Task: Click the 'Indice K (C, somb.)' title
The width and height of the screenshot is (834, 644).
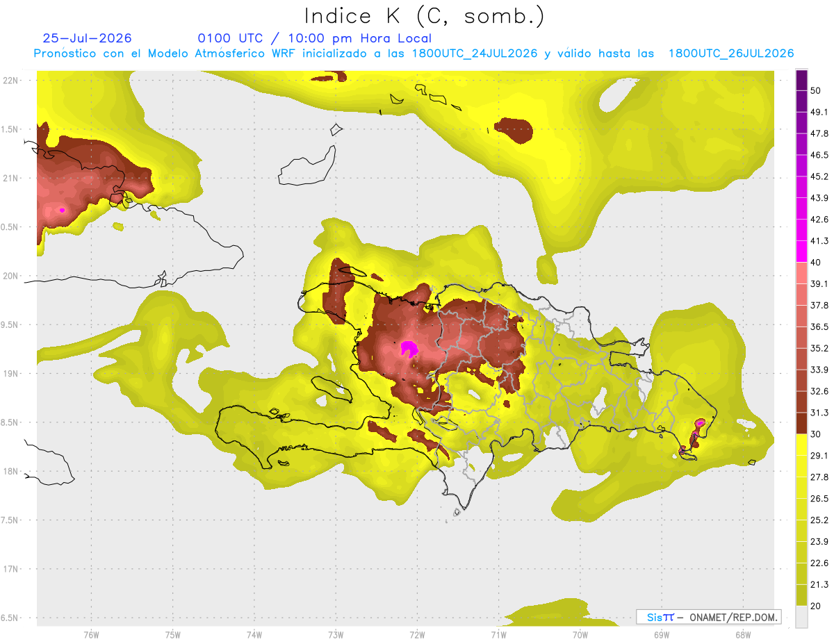Action: 425,16
